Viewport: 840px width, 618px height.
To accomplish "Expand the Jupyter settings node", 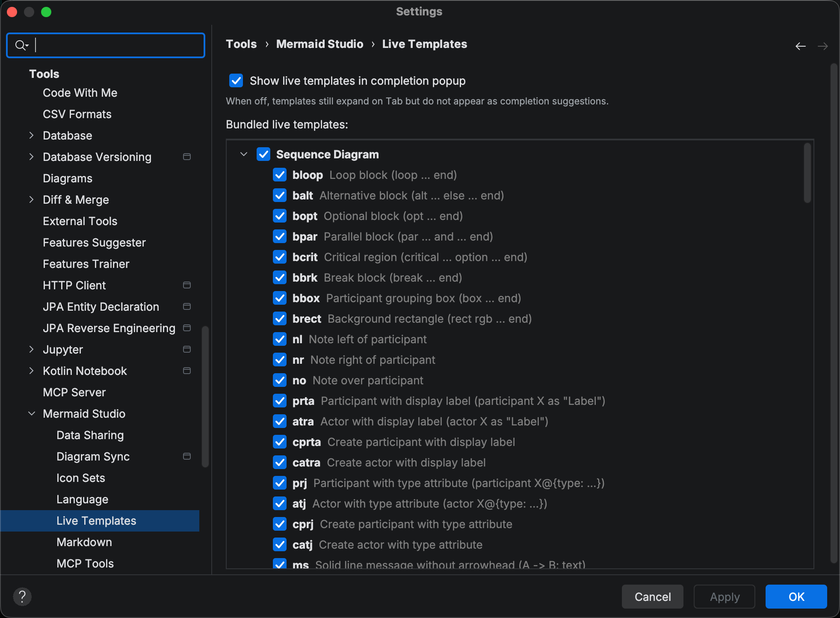I will pyautogui.click(x=31, y=349).
